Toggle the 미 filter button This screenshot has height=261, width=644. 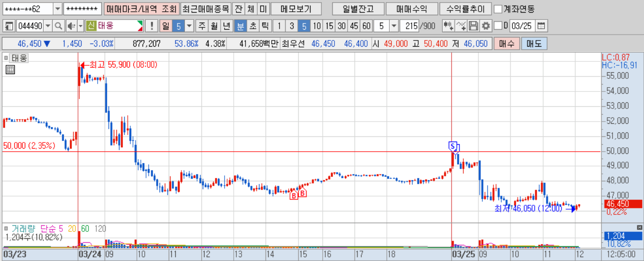click(x=263, y=9)
